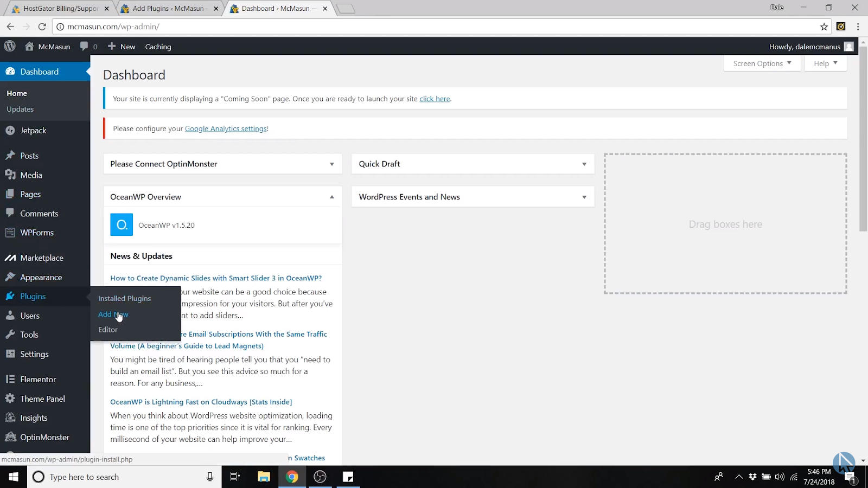Open the OceanWP Lightning Fast article
This screenshot has width=868, height=488.
[201, 402]
